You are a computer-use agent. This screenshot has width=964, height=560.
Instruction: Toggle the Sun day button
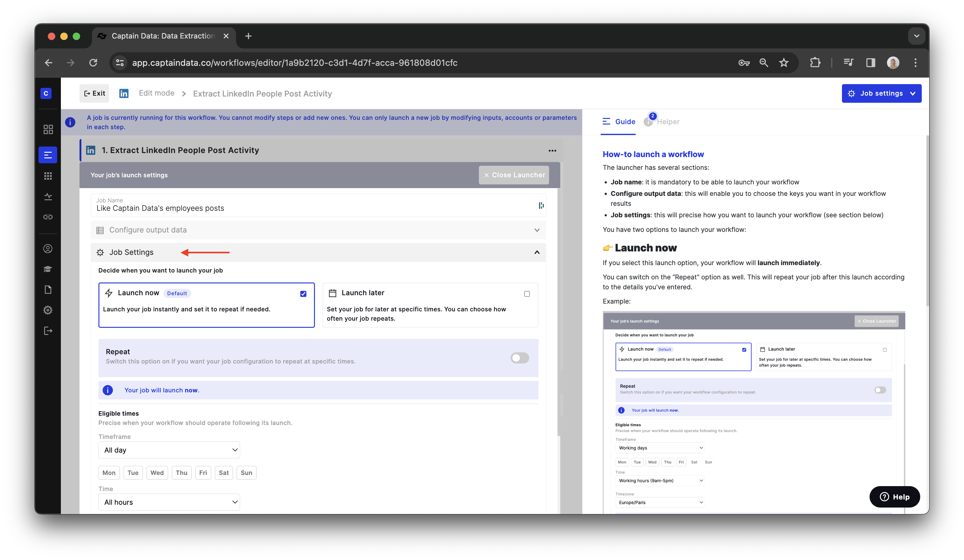coord(246,472)
